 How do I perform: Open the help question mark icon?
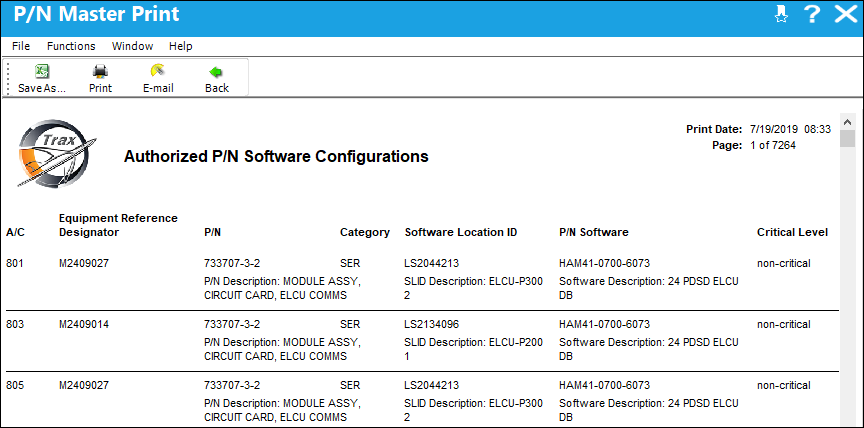click(x=812, y=14)
